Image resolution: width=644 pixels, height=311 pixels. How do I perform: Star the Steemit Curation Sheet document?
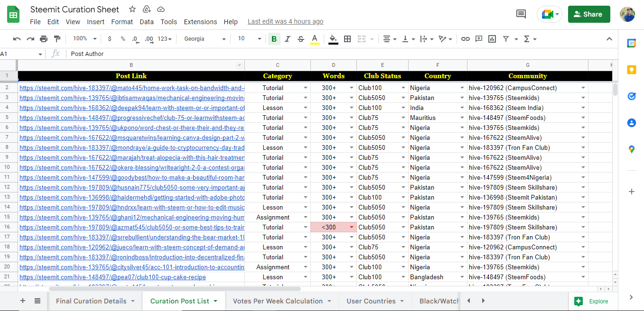132,9
